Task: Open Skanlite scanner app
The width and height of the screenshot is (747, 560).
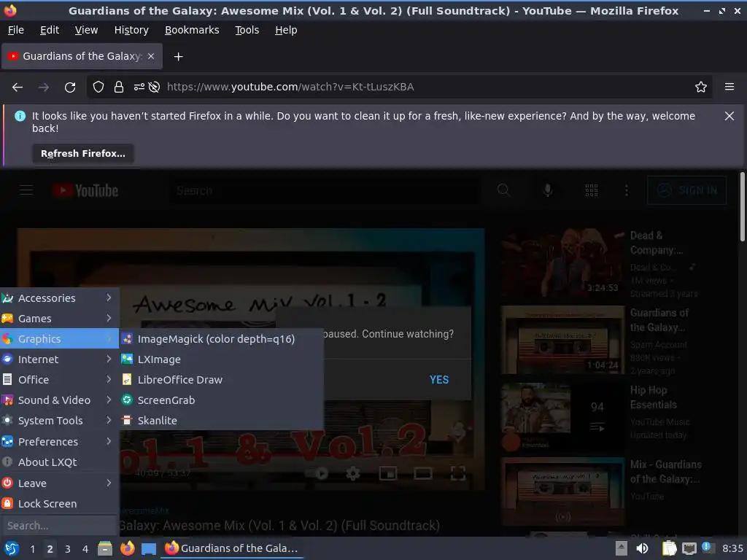Action: coord(222,421)
